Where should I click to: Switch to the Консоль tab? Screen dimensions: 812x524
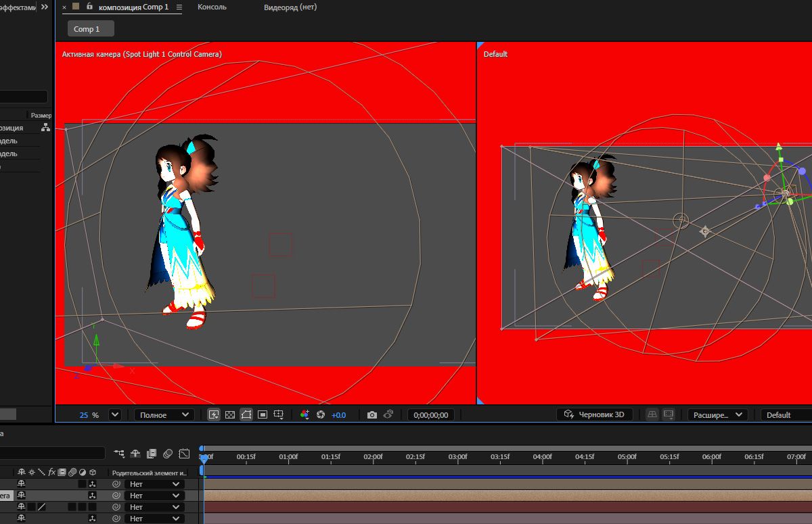(x=212, y=7)
